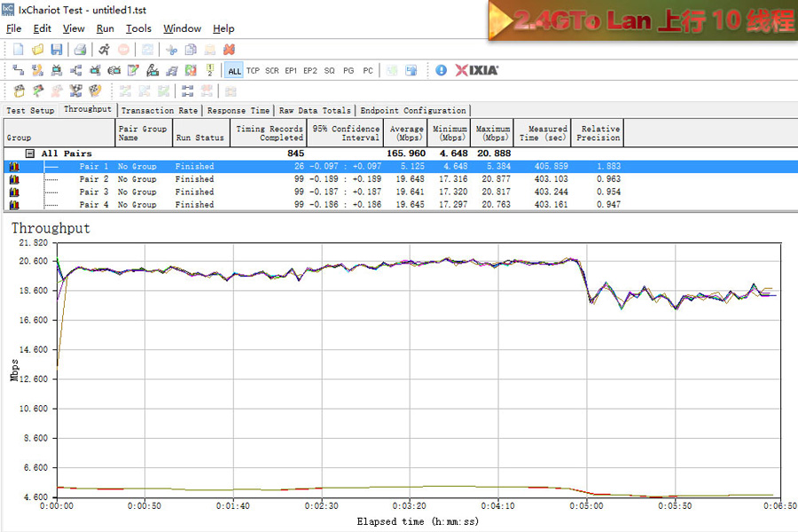Click the blue info icon beside the IXIA logo

pos(441,70)
